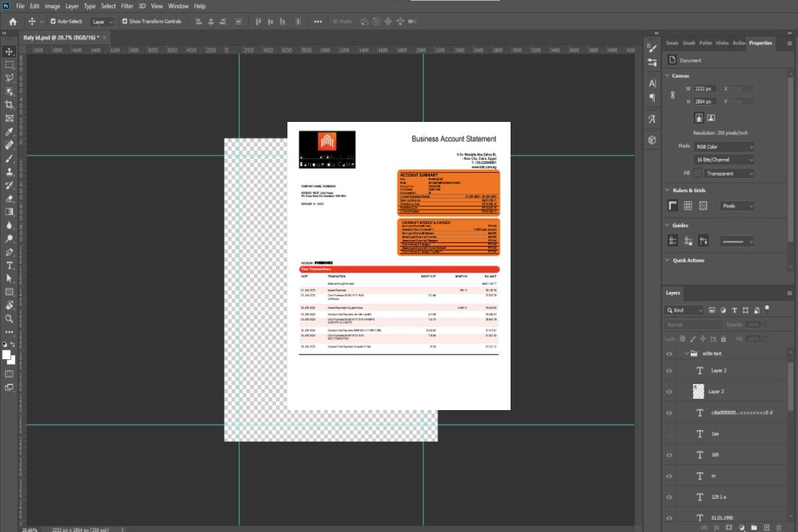Click the foreground color swatch
This screenshot has height=532, width=798.
[7, 355]
